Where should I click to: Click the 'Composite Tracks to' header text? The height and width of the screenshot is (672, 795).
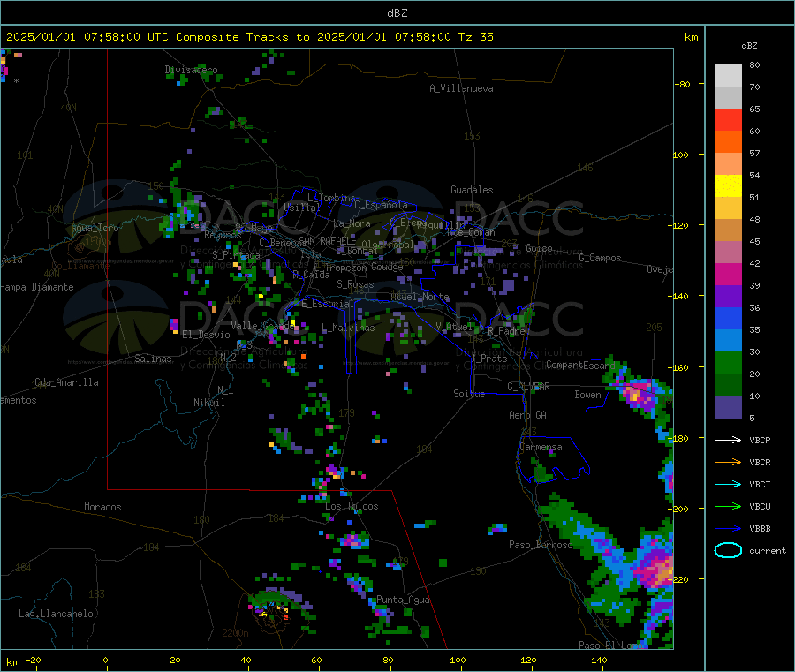[243, 37]
